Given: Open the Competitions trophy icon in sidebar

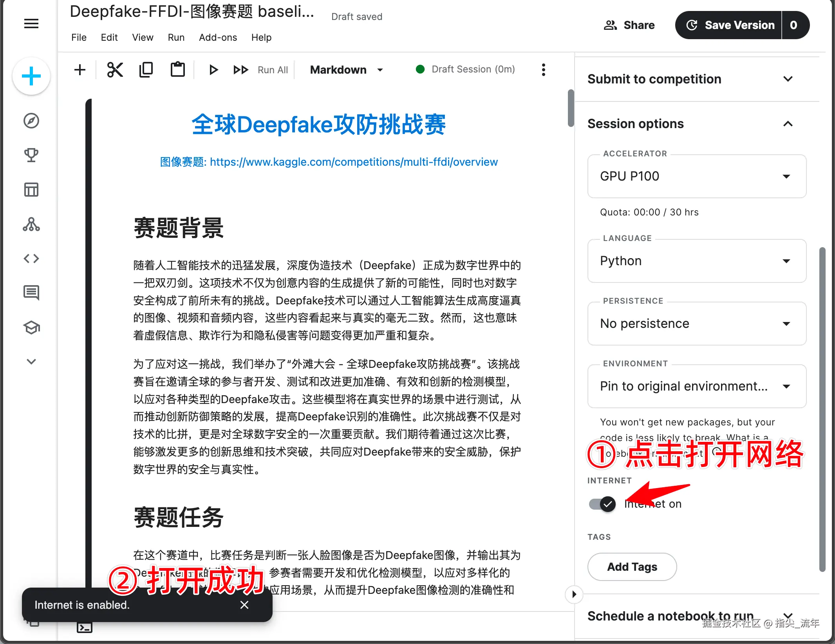Looking at the screenshot, I should (31, 155).
